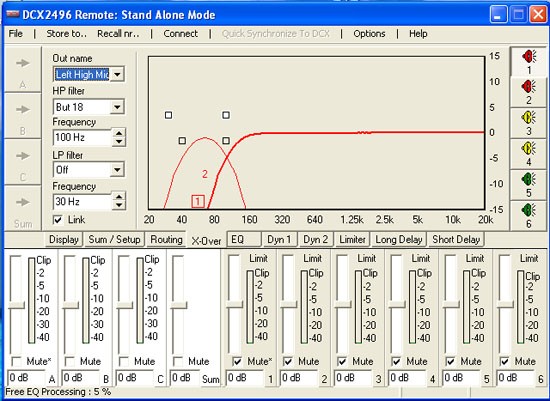Open the Recall nr.. menu

(118, 34)
